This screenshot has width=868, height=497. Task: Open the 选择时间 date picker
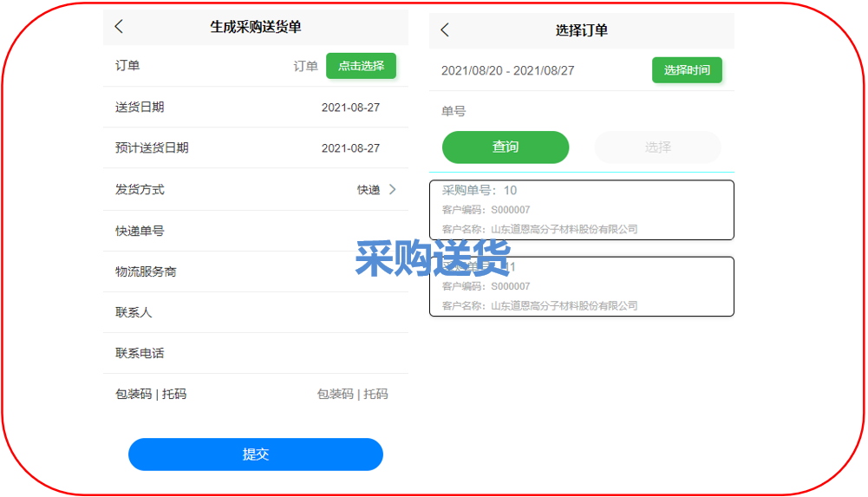coord(687,70)
